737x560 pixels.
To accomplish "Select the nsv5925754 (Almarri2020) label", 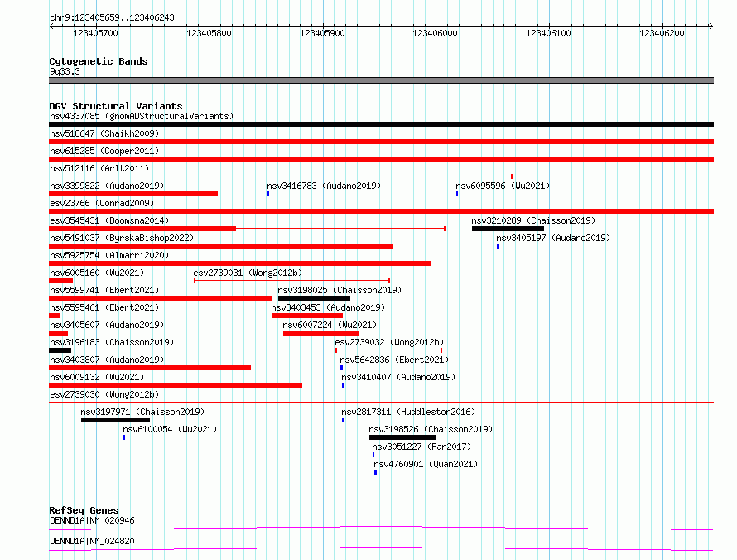I will 109,255.
